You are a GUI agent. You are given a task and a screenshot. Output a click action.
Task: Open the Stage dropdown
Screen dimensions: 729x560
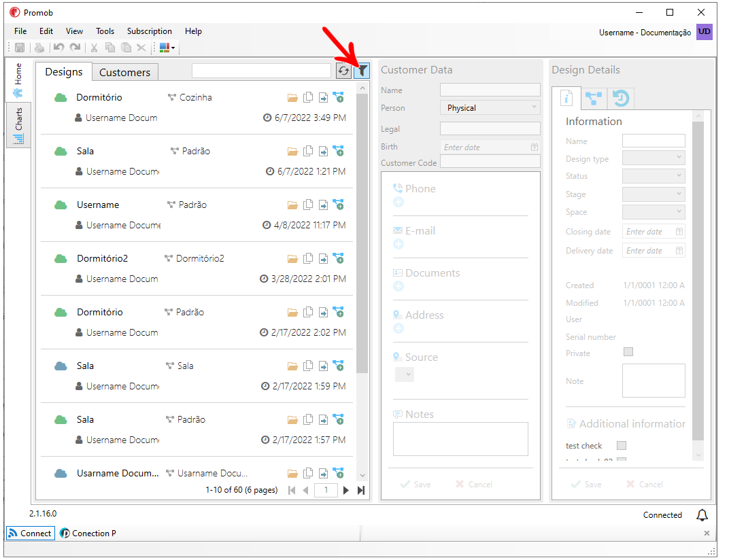coord(654,194)
